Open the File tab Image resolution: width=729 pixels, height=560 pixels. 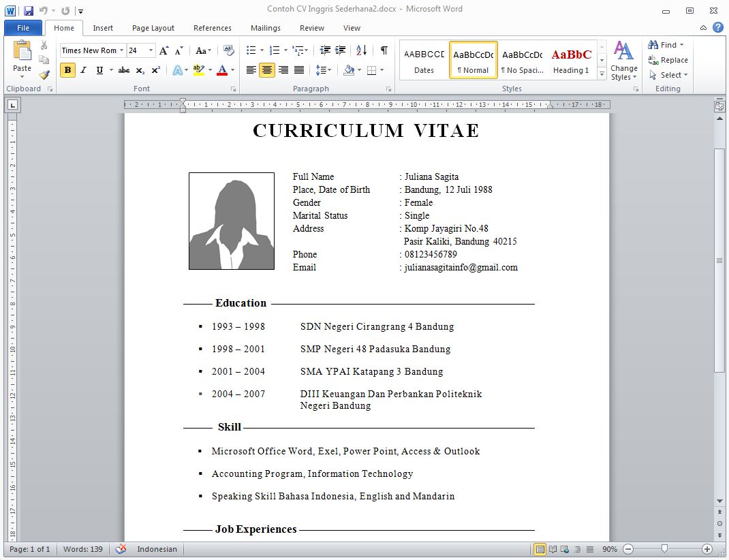click(x=22, y=28)
